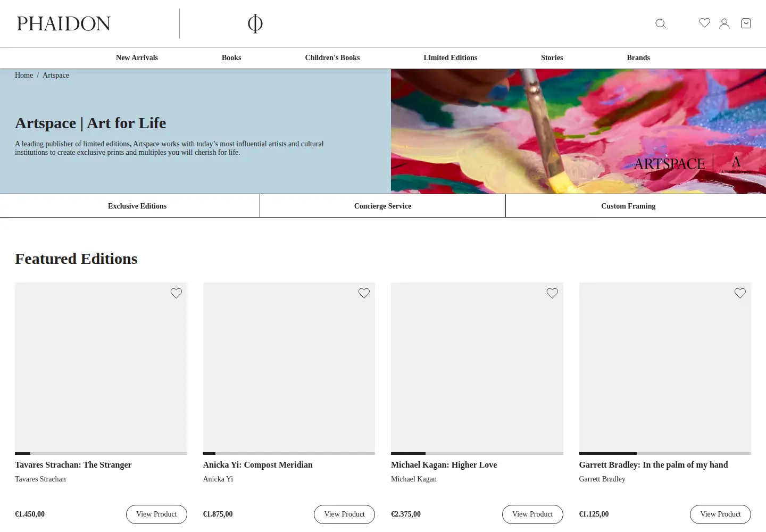View Product for Michael Kagan: Higher Love

tap(532, 514)
